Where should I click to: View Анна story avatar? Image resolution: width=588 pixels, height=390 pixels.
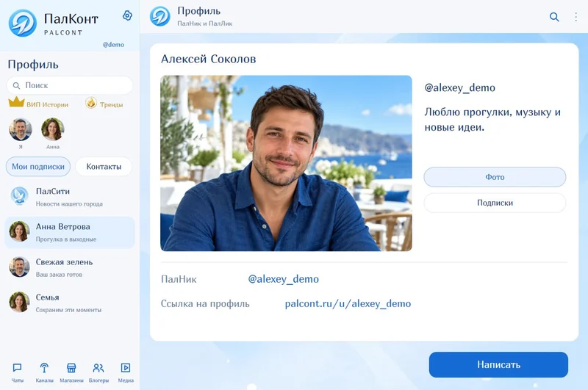[52, 129]
